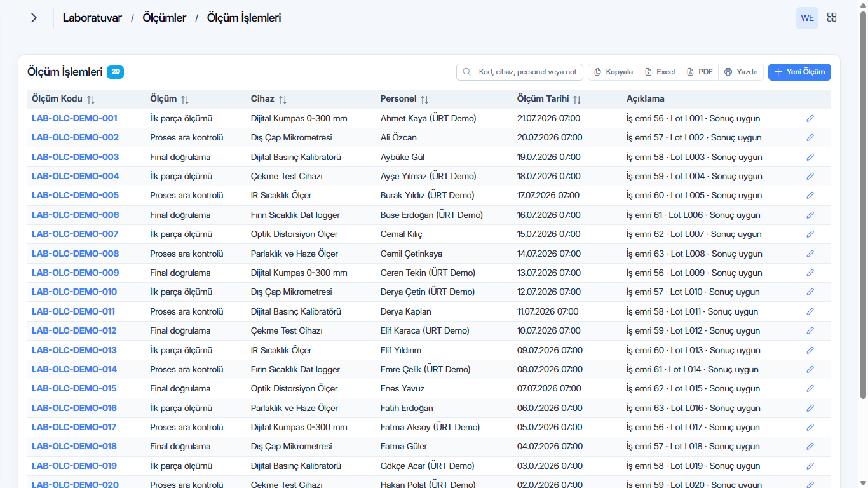Open record LAB-OLC-DEMO-010
This screenshot has height=488, width=868.
[74, 292]
